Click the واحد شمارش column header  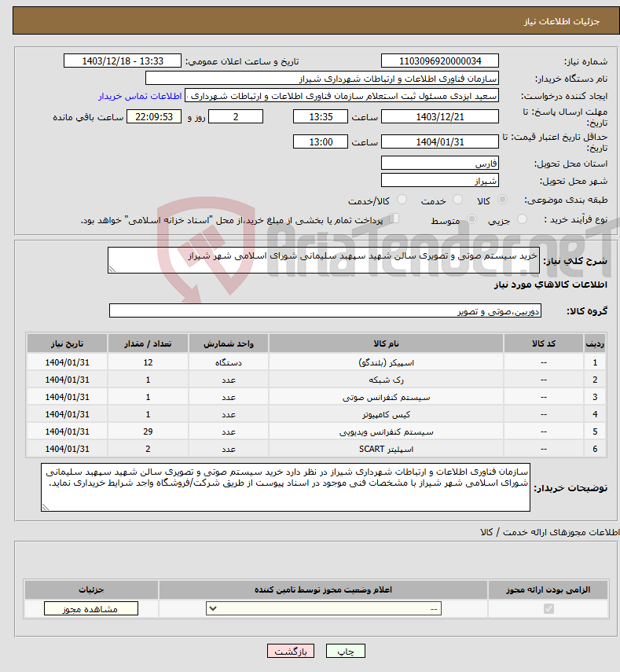point(229,343)
